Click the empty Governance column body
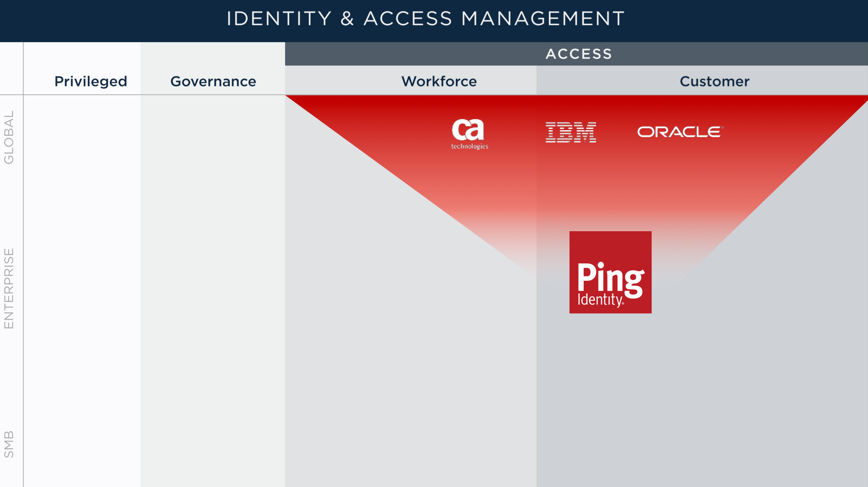The image size is (868, 487). coord(213,291)
